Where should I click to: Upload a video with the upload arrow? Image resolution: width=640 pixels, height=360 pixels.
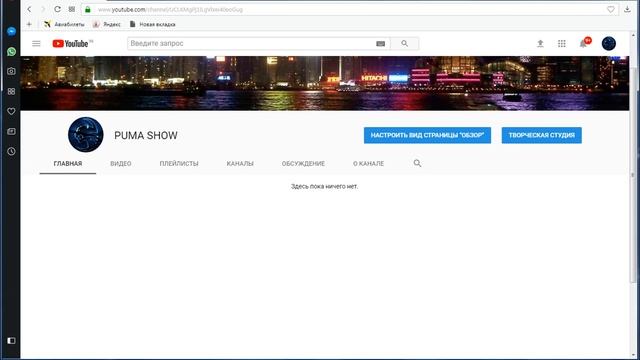(x=540, y=43)
